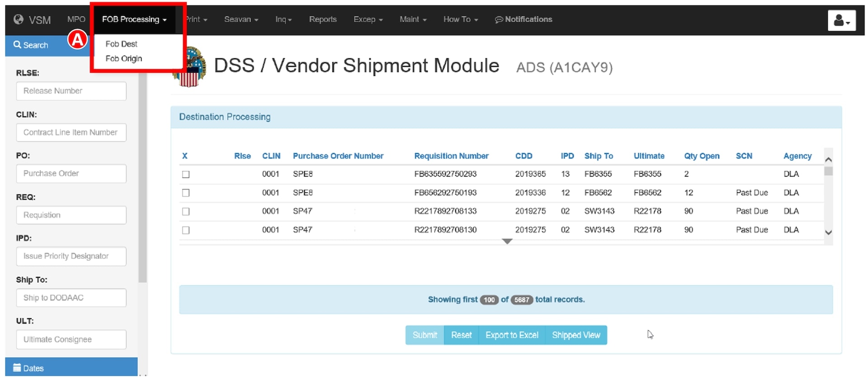
Task: Open the Seavan dropdown
Action: [x=241, y=19]
